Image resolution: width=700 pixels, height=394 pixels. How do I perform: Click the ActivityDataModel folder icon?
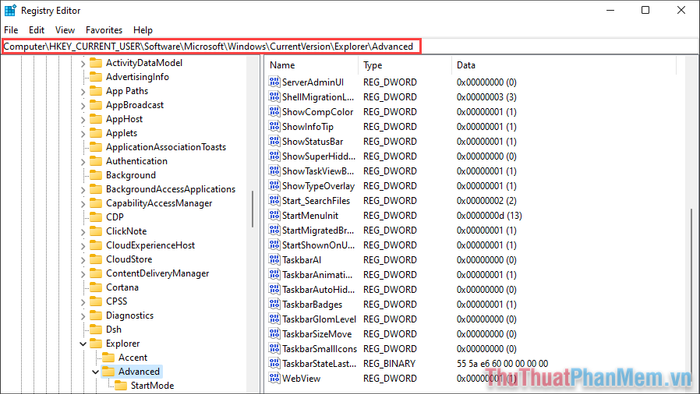[x=96, y=62]
